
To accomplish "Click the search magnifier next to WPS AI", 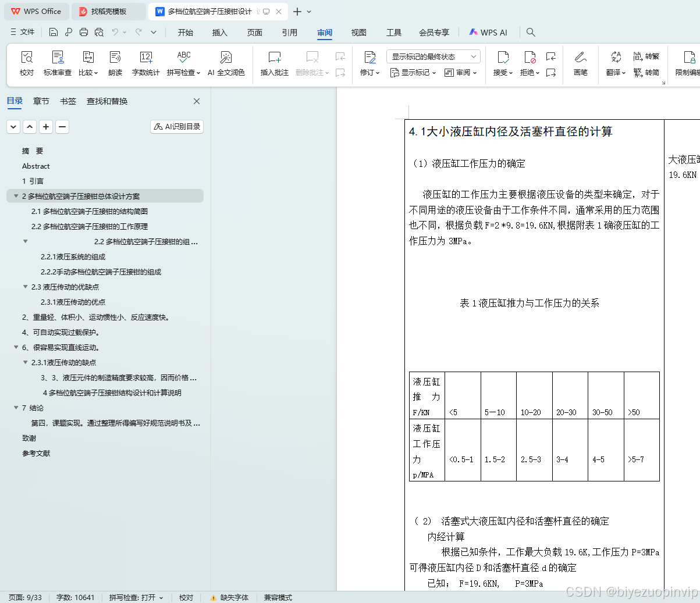I will coord(531,33).
